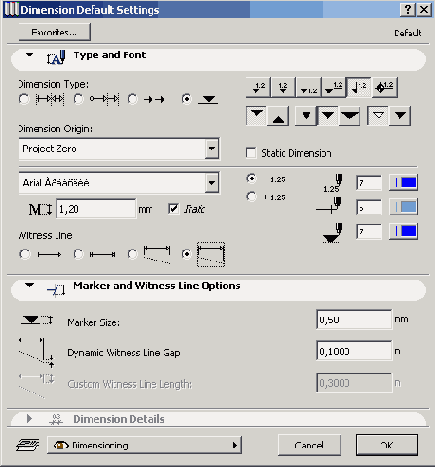The image size is (435, 467).
Task: Select text position inline right of small triangle
Action: point(309,87)
